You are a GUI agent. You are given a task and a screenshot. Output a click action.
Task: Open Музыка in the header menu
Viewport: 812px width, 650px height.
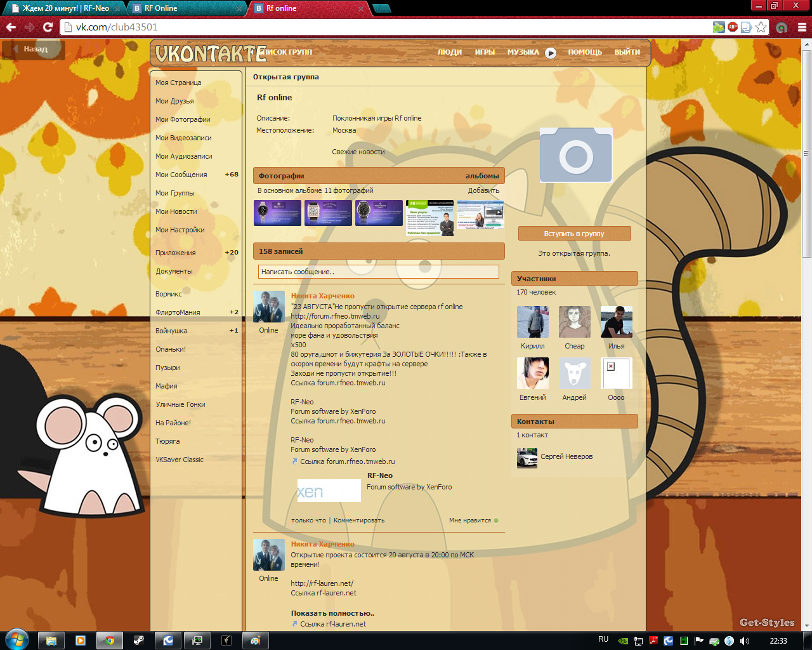[x=523, y=52]
